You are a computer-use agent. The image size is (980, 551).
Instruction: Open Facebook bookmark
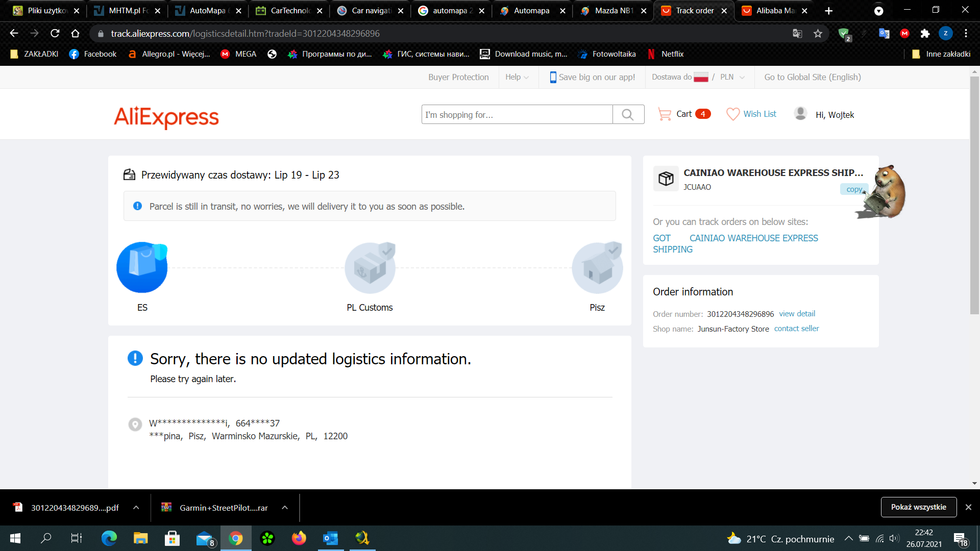[x=93, y=54]
